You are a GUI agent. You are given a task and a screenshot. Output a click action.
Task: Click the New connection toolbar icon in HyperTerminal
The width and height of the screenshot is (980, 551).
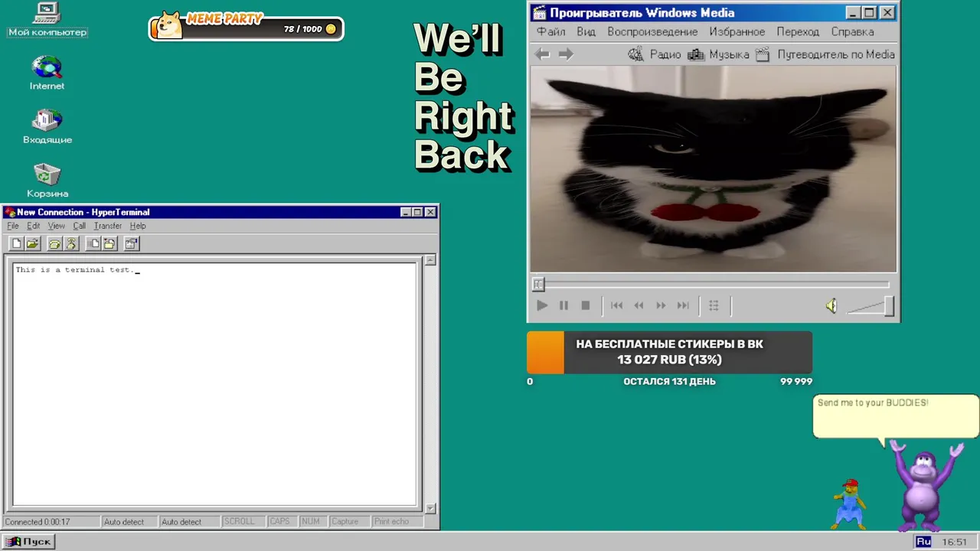16,243
